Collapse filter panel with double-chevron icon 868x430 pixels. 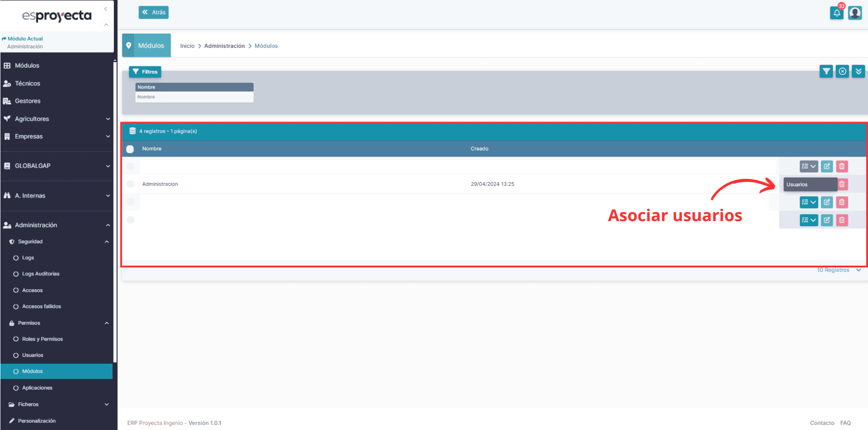[858, 71]
